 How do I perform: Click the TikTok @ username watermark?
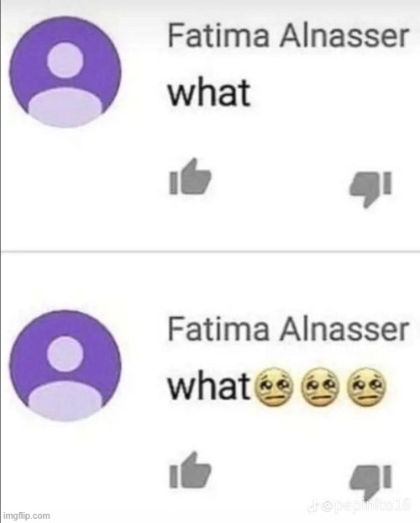[x=365, y=507]
